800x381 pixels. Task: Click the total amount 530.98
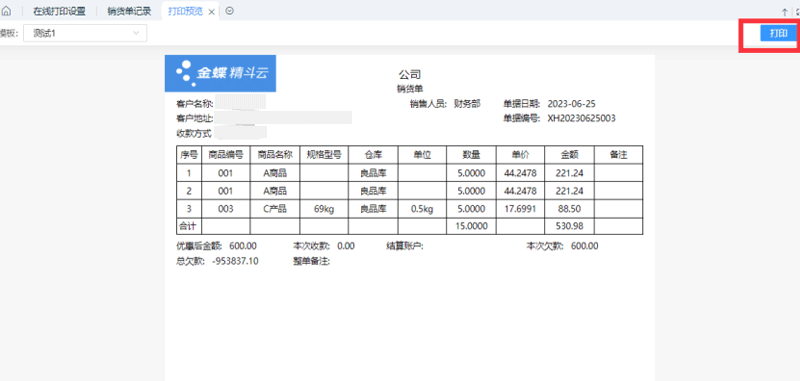tap(569, 225)
